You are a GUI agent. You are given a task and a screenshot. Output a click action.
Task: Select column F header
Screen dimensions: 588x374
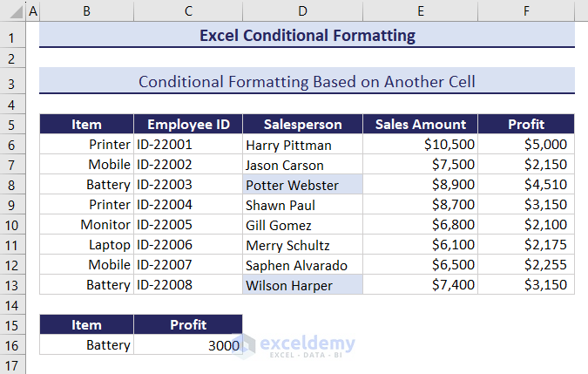tap(526, 11)
